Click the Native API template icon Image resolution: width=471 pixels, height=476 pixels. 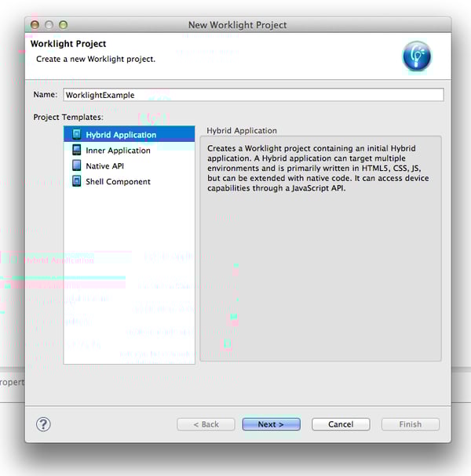click(77, 165)
